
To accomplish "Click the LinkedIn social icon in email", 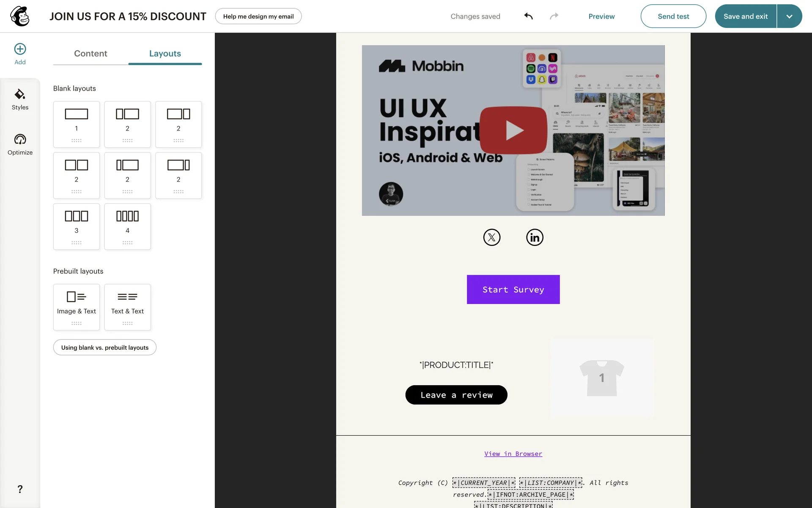I will (x=535, y=237).
